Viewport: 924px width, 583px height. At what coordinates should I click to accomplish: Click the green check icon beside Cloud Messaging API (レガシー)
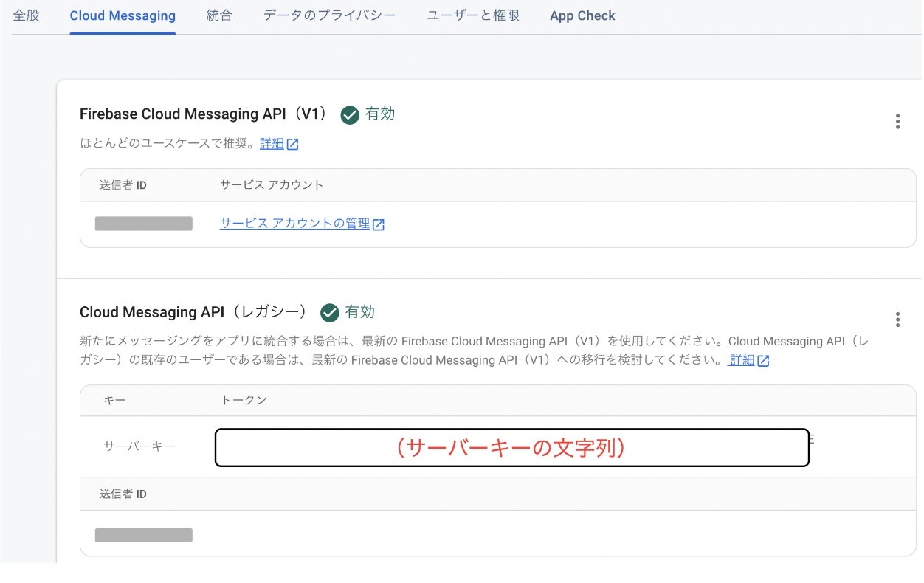click(x=329, y=313)
